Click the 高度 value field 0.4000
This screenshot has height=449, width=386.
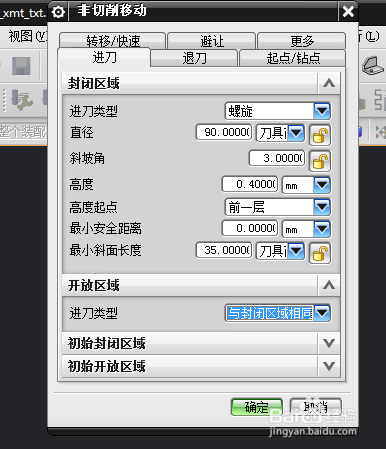click(x=250, y=184)
